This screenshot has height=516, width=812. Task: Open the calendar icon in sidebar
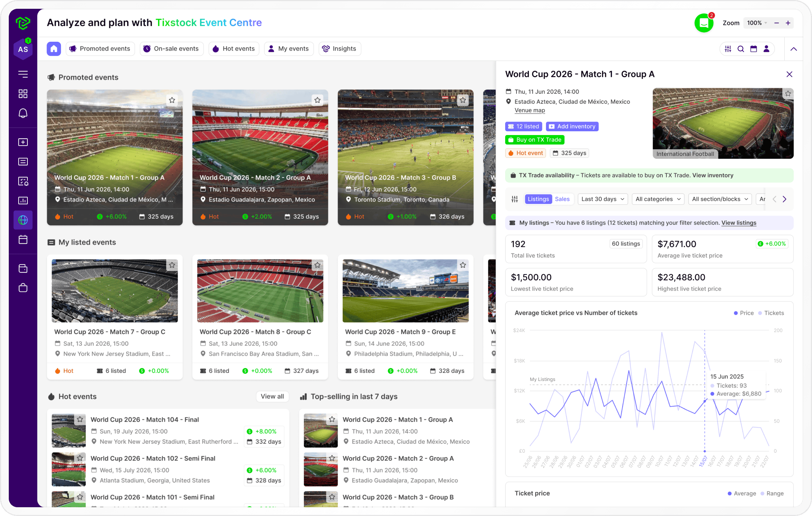(x=23, y=240)
